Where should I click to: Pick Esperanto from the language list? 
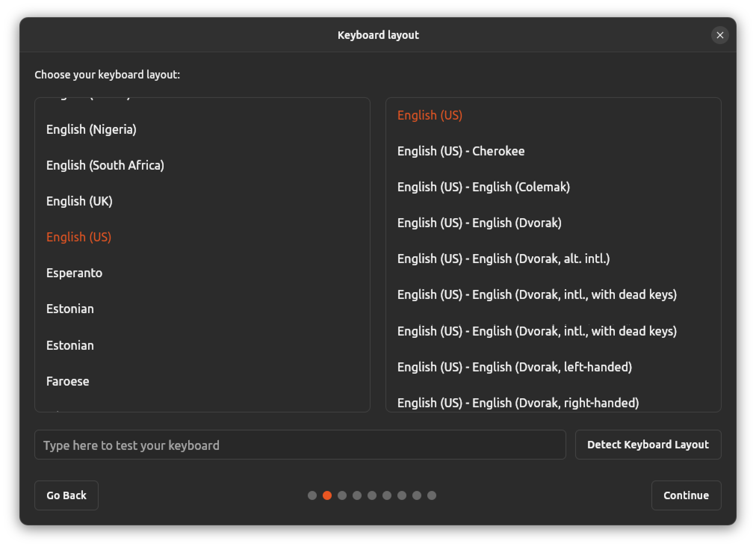point(74,273)
